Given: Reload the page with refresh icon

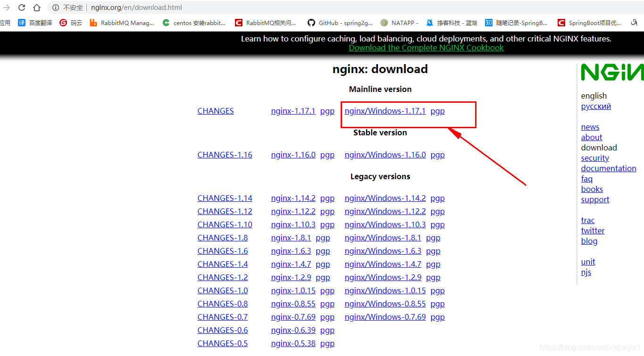Looking at the screenshot, I should 22,8.
